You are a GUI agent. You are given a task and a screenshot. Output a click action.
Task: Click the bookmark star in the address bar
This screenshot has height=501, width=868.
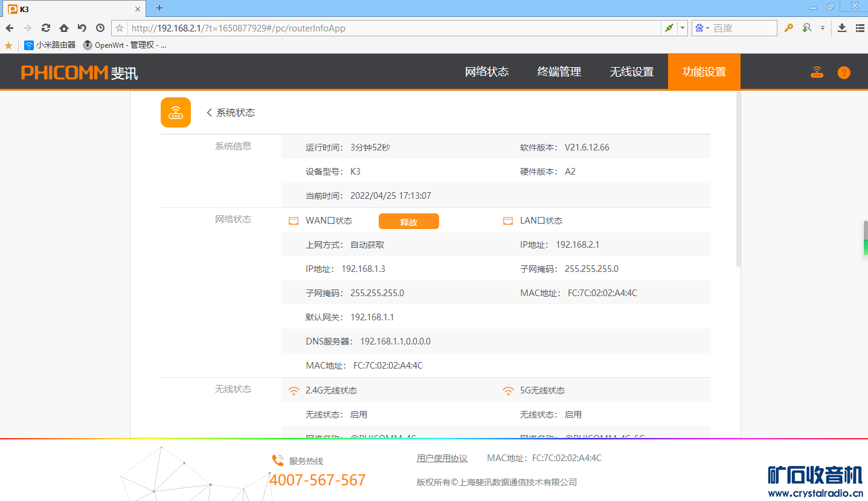120,28
